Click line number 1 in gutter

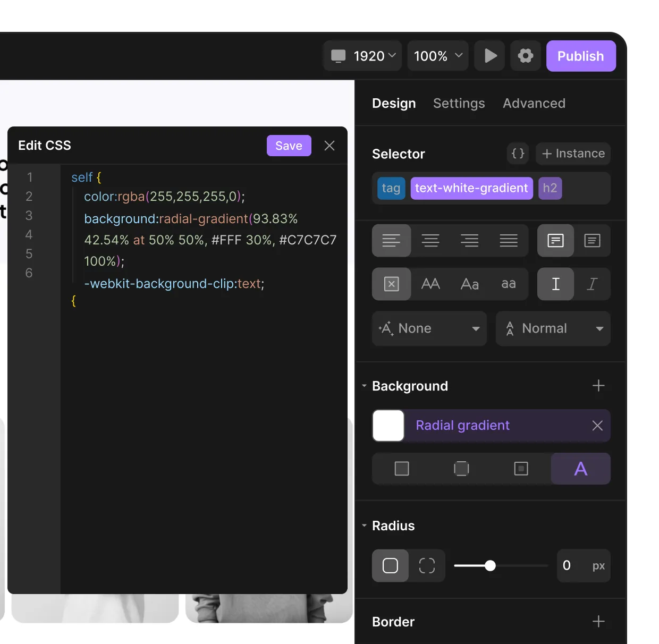point(30,177)
